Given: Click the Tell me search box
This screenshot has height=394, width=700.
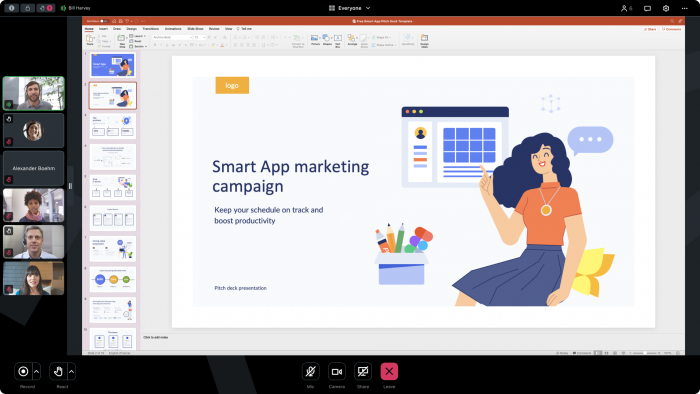Looking at the screenshot, I should pos(245,29).
